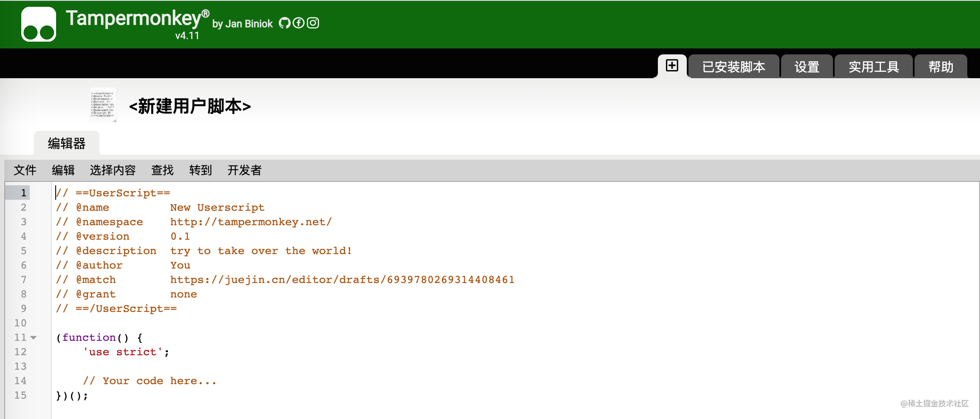Click the '@description' metadata key
980x419 pixels.
116,251
